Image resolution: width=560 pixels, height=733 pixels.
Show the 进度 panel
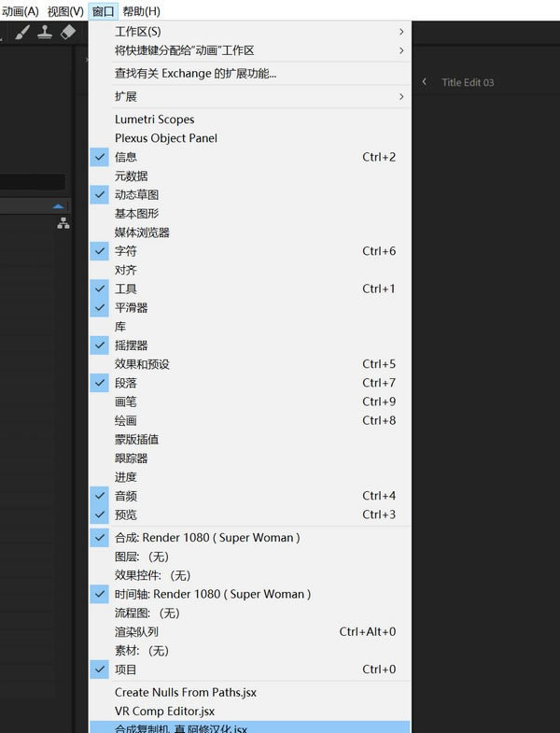(x=250, y=477)
